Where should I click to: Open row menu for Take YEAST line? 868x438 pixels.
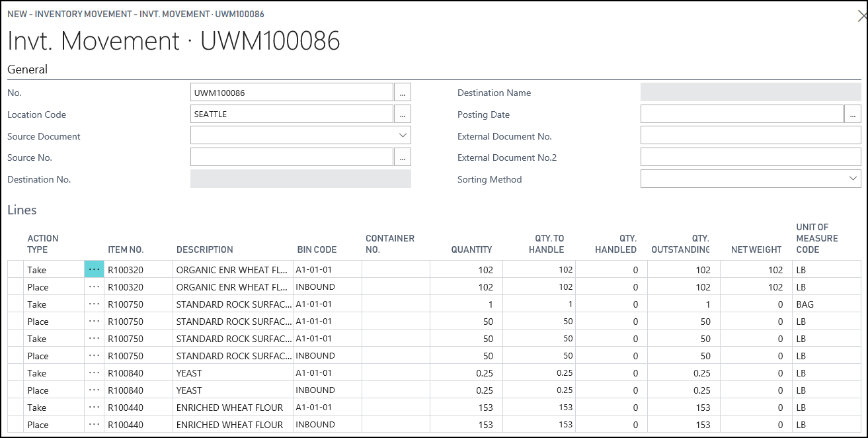click(94, 373)
